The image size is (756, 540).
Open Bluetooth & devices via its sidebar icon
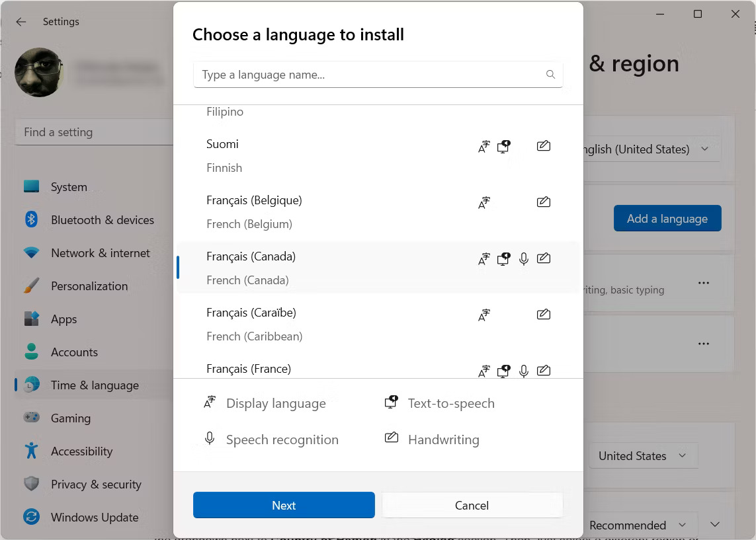tap(31, 219)
